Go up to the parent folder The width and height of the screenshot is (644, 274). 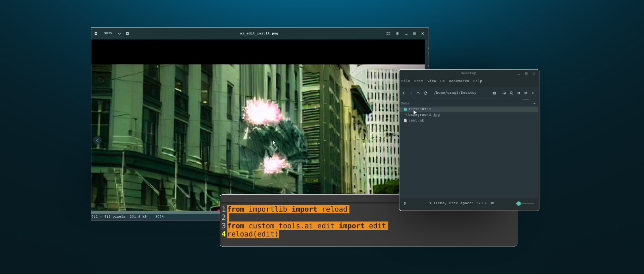418,93
